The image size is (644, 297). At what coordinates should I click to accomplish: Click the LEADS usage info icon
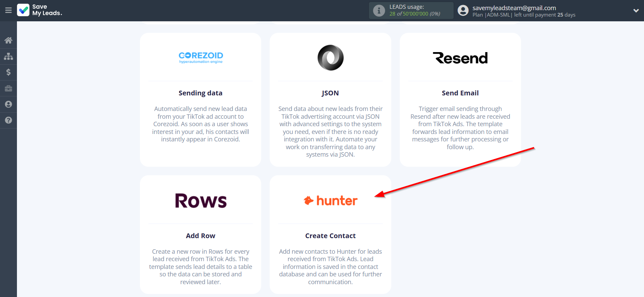pos(379,10)
